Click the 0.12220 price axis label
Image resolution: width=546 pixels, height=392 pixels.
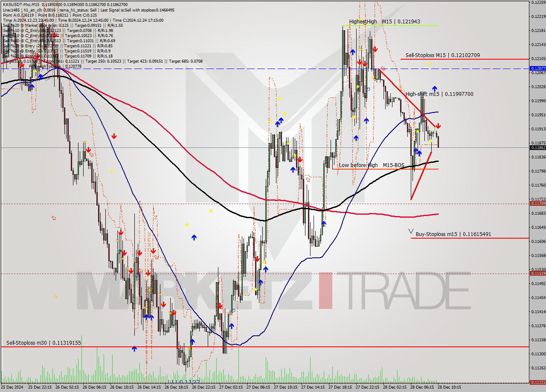point(538,16)
